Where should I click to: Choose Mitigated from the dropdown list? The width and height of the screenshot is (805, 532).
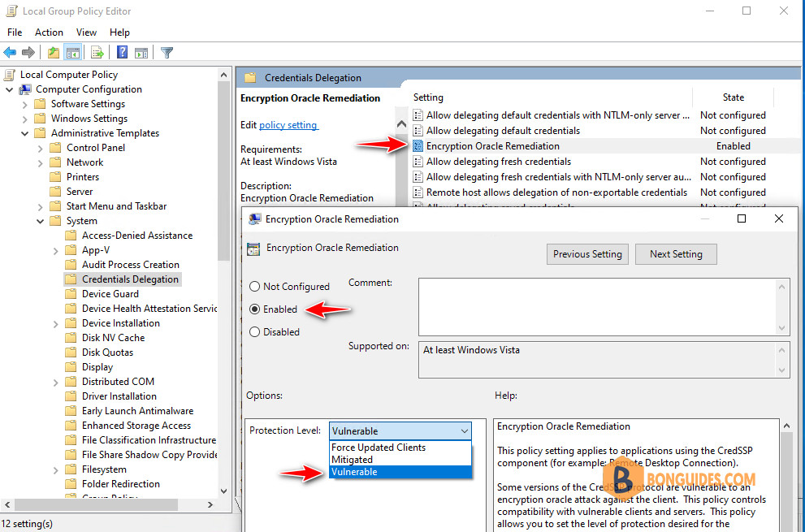tap(400, 460)
